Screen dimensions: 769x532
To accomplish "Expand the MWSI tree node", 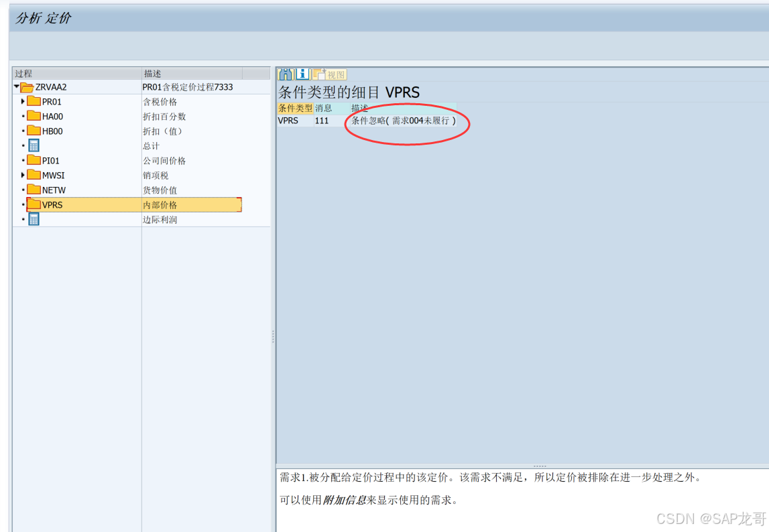I will 21,175.
